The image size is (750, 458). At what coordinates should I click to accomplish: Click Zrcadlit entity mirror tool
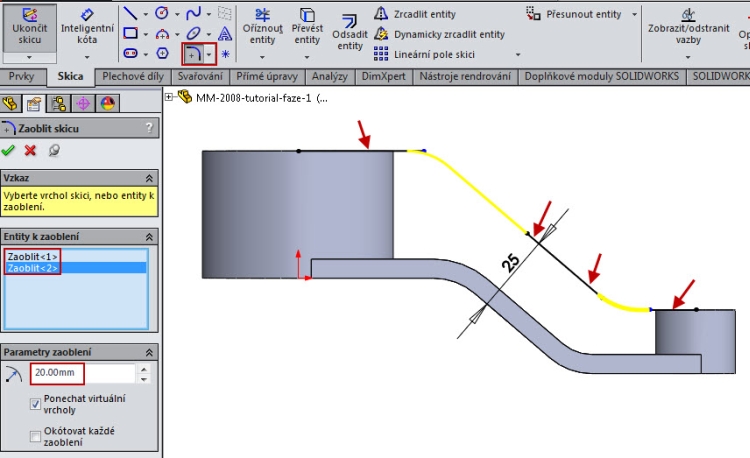(x=415, y=14)
